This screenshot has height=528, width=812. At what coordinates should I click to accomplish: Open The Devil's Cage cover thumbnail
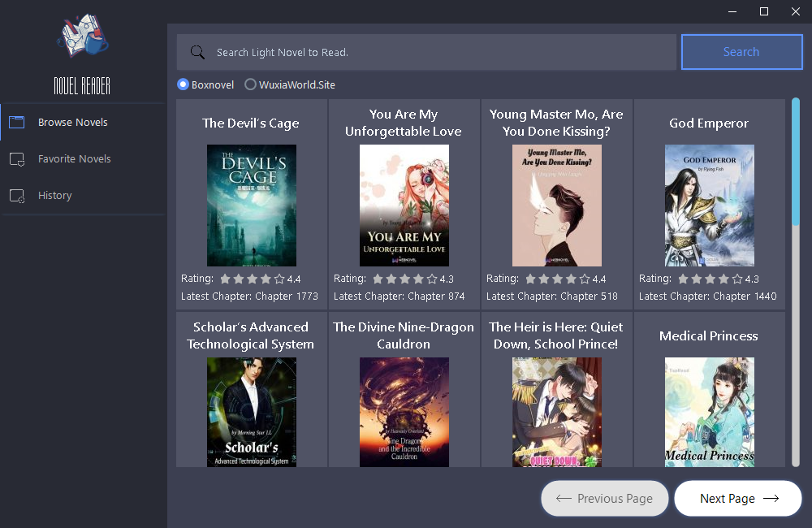(252, 206)
